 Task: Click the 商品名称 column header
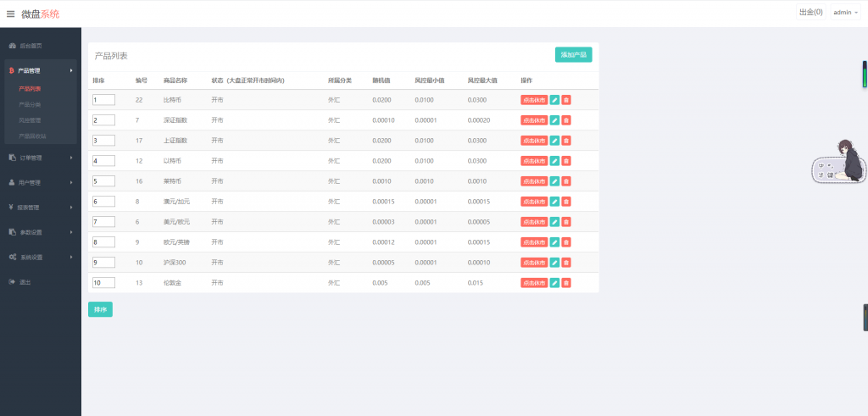[x=175, y=80]
